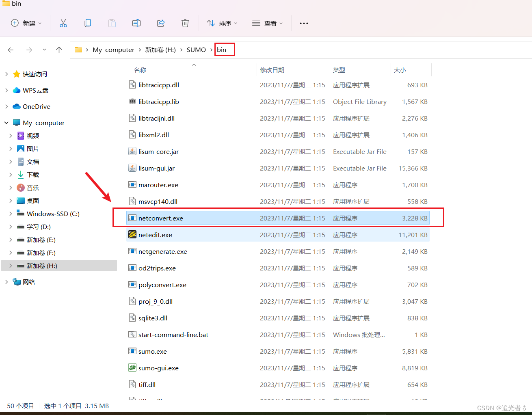The image size is (532, 415).
Task: Select 桌面 folder in the sidebar
Action: click(33, 201)
